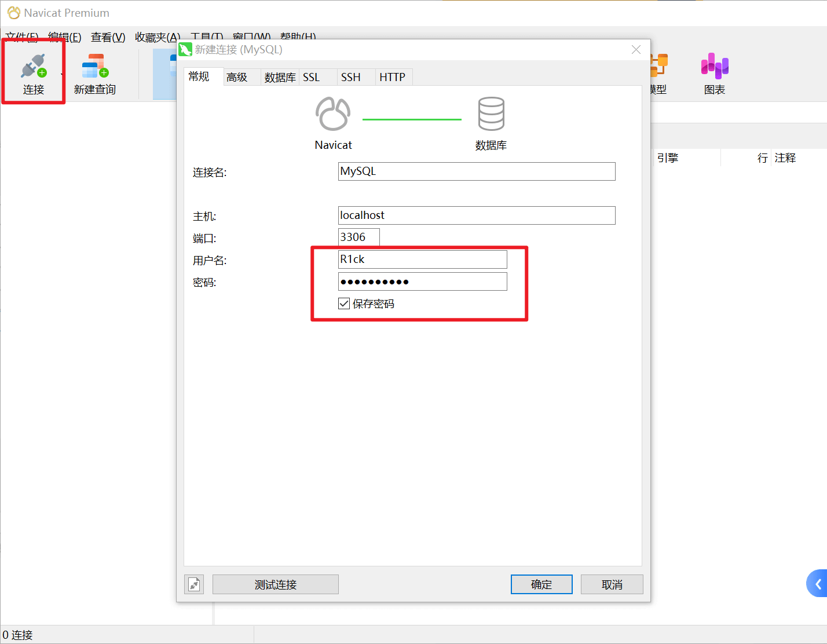Open the 图表 charts icon
Screen dimensions: 827x644
[715, 67]
